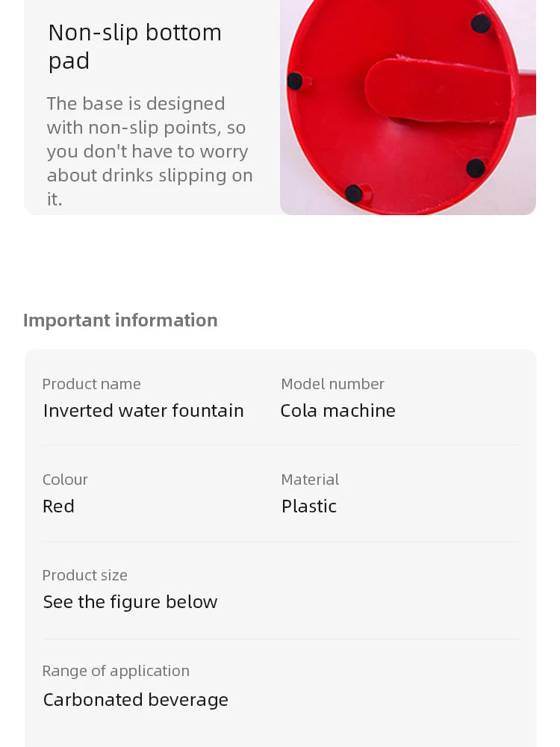
Task: Select the "Inverted water fountain" value
Action: coord(143,410)
